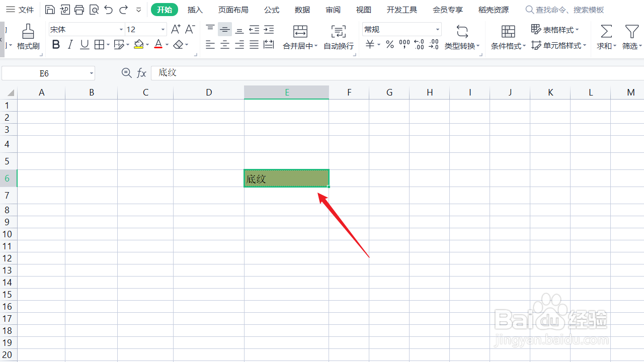Increase decimal places icon

point(419,45)
